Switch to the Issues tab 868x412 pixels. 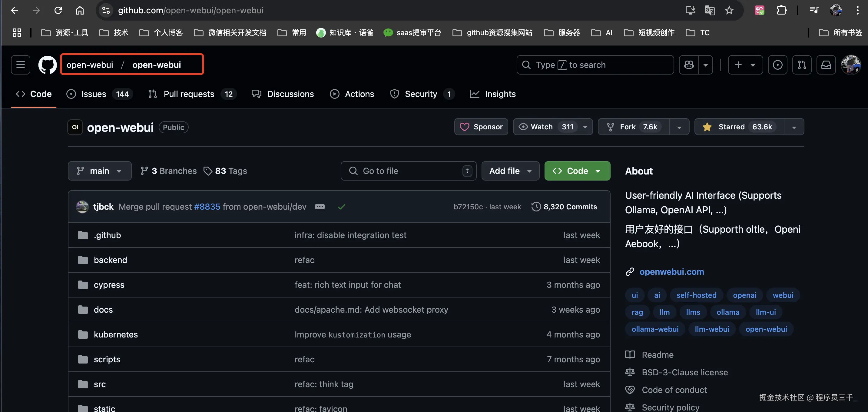click(x=93, y=94)
